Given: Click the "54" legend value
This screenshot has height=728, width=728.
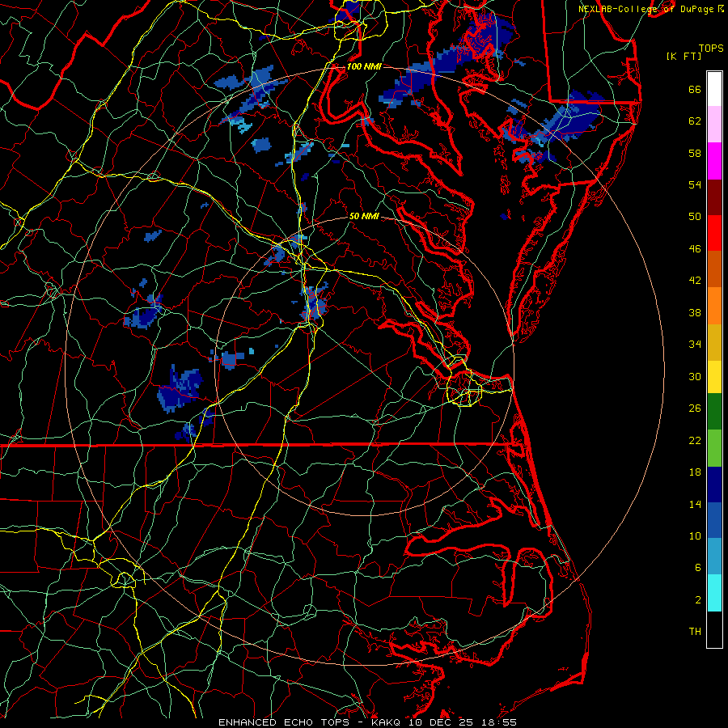Looking at the screenshot, I should (x=695, y=184).
